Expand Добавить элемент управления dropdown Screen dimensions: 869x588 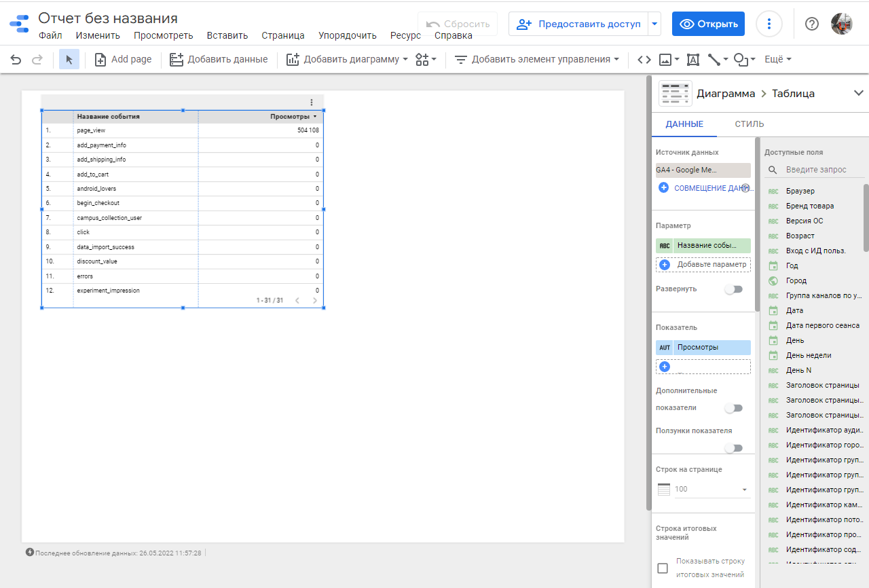coord(536,60)
